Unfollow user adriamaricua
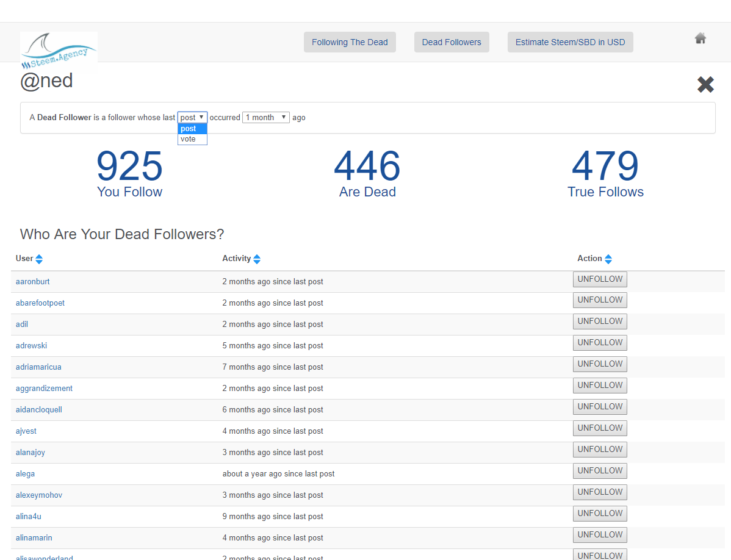 [600, 364]
